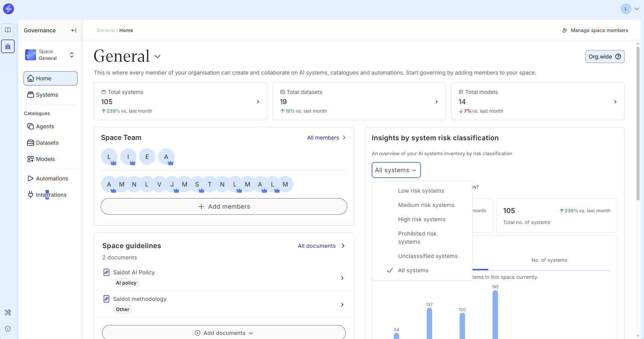644x339 pixels.
Task: Click member avatar E in Space Team
Action: [147, 157]
